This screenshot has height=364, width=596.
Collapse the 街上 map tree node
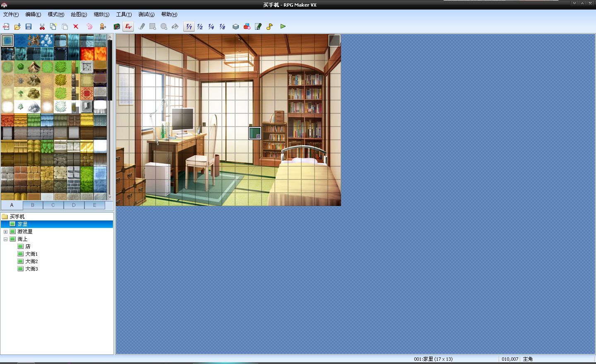click(x=5, y=239)
